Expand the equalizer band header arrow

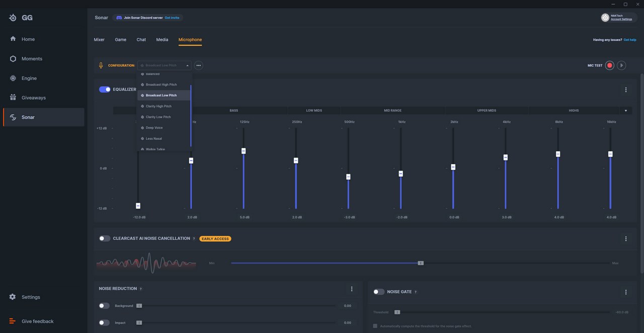tap(626, 110)
